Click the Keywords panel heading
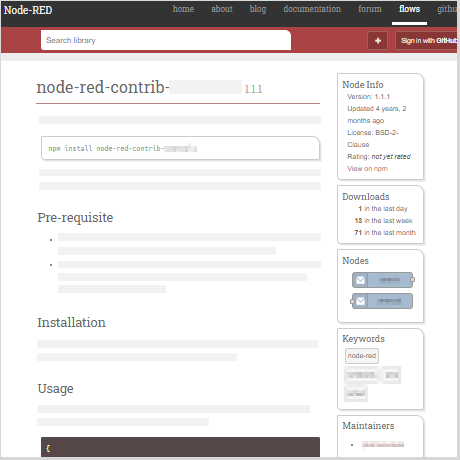Screen dimensions: 460x460 pos(363,339)
